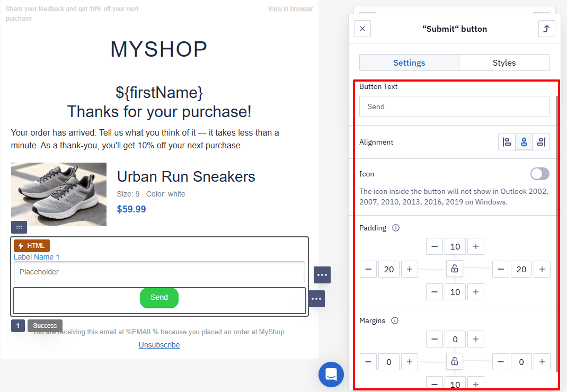Open the Padding info tooltip icon
This screenshot has width=567, height=392.
tap(396, 228)
